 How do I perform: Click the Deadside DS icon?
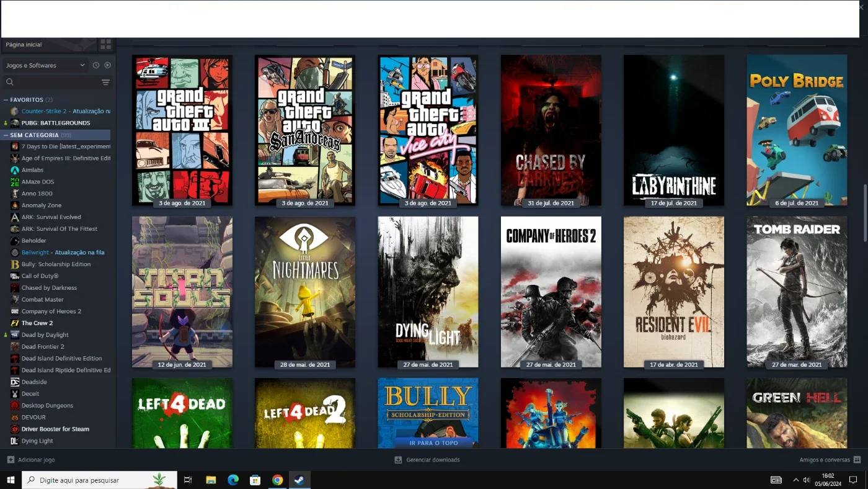point(15,382)
